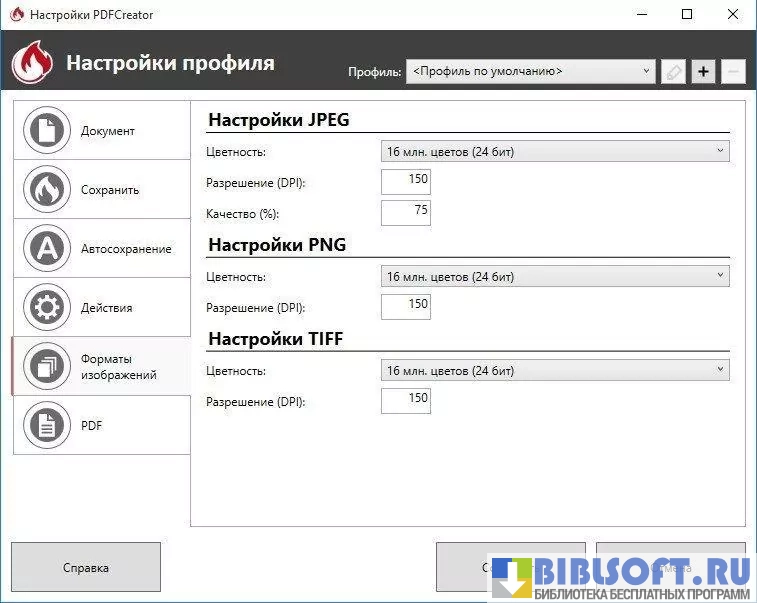Expand the Профиль dropdown list
Image resolution: width=757 pixels, height=603 pixels.
[x=530, y=72]
